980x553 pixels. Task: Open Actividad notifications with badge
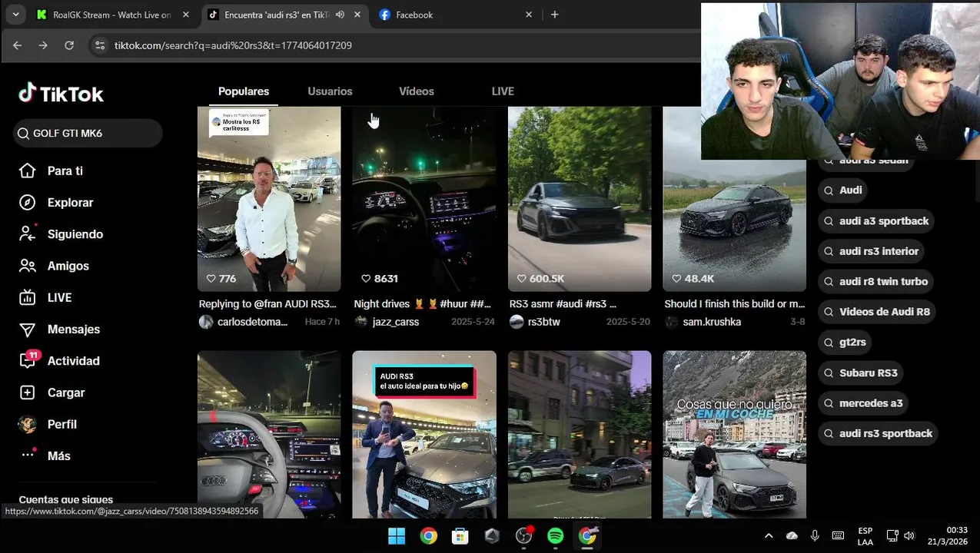click(x=59, y=361)
